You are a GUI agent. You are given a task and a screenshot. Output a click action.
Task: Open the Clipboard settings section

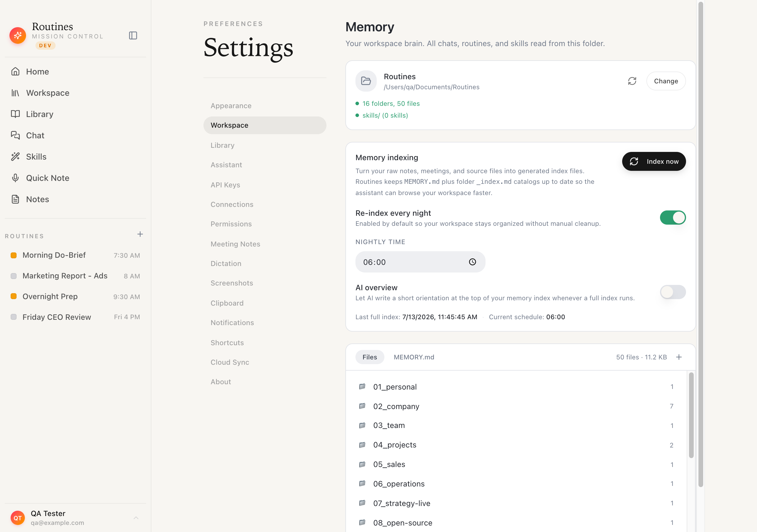pos(265,303)
